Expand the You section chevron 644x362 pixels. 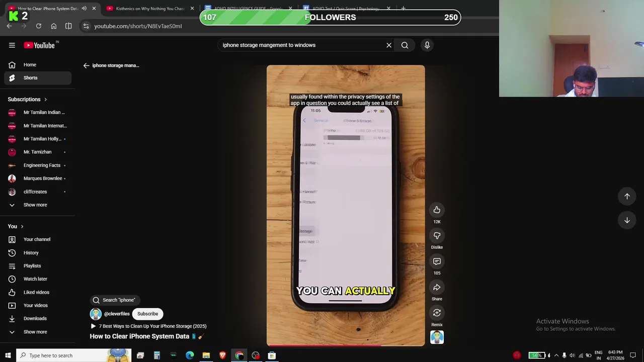(x=22, y=226)
